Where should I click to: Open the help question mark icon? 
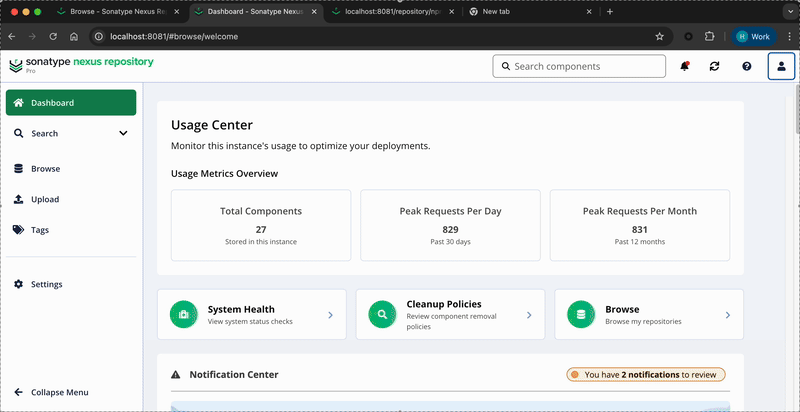[x=746, y=66]
